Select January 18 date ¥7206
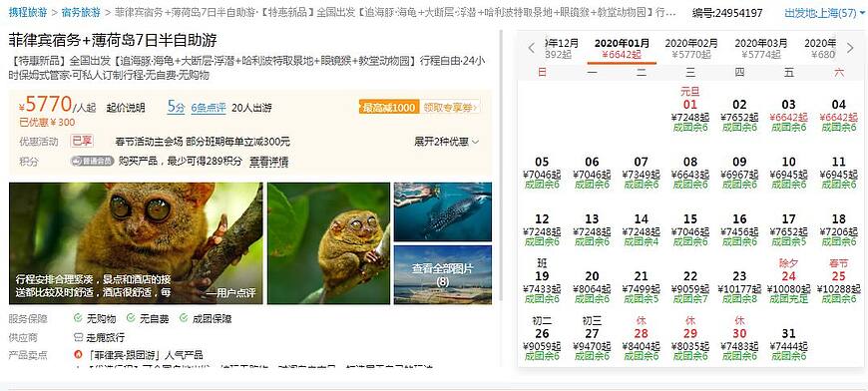This screenshot has width=868, height=391. point(839,230)
